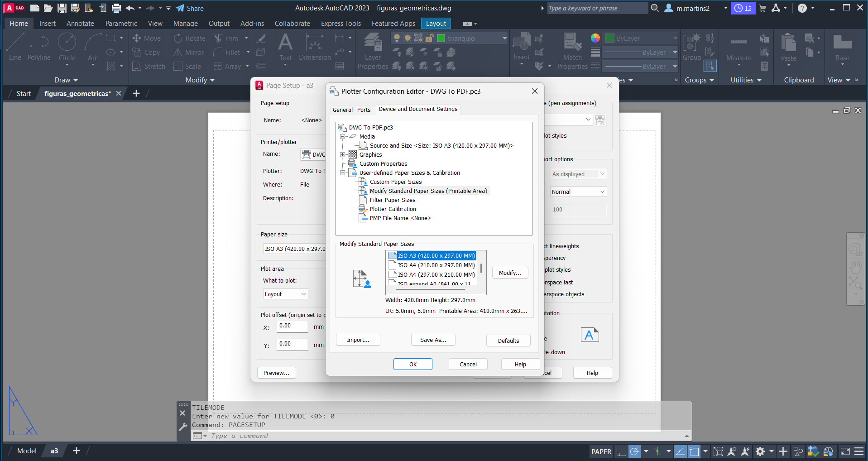Toggle Clean Screen in the status bar

845,451
